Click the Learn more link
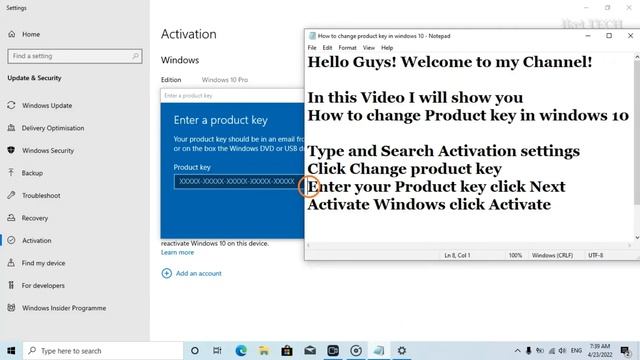Screen dimensions: 640x360 [x=177, y=252]
